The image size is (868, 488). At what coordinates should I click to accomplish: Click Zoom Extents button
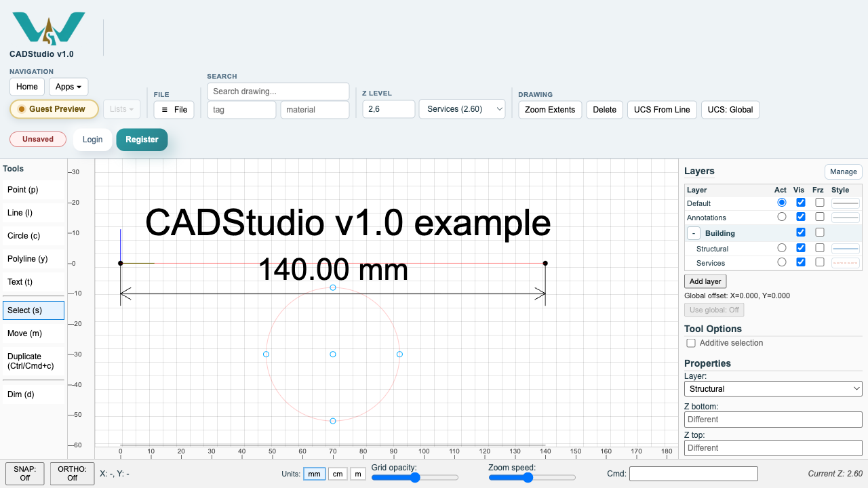coord(550,110)
